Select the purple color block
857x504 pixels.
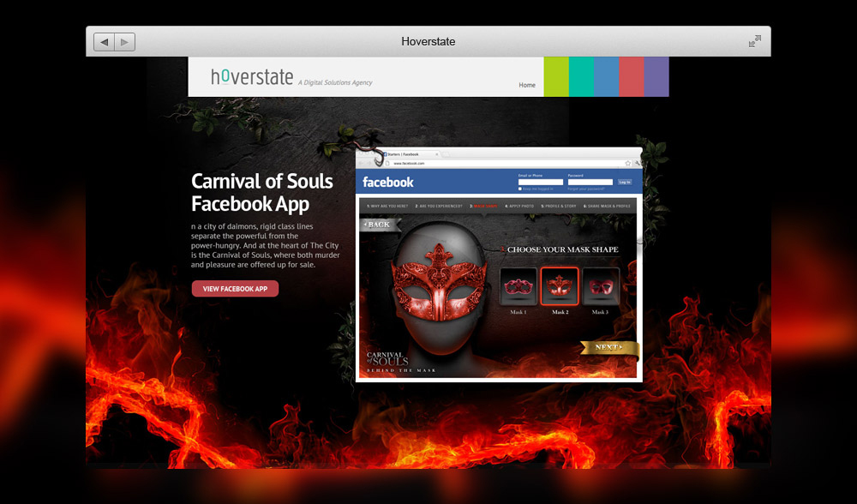(x=656, y=76)
